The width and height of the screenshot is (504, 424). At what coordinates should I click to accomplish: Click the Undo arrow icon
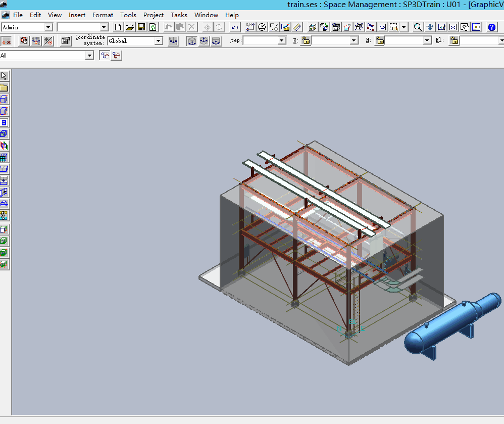235,27
